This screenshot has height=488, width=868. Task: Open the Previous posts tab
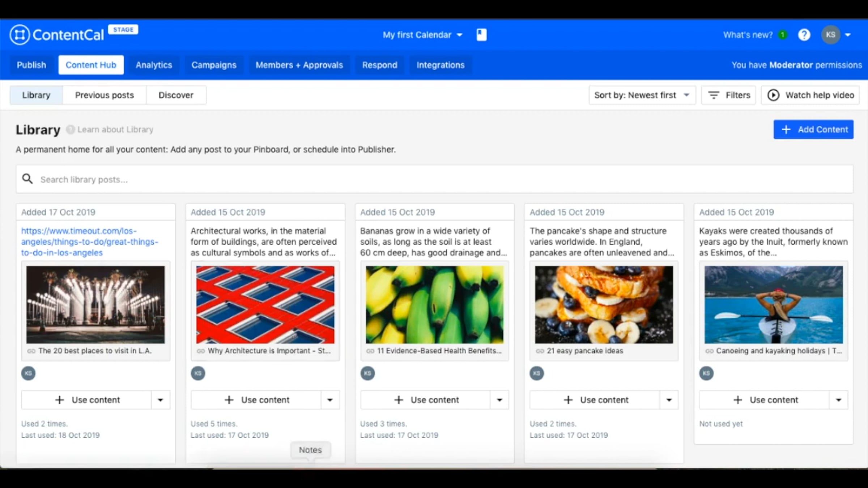click(104, 95)
